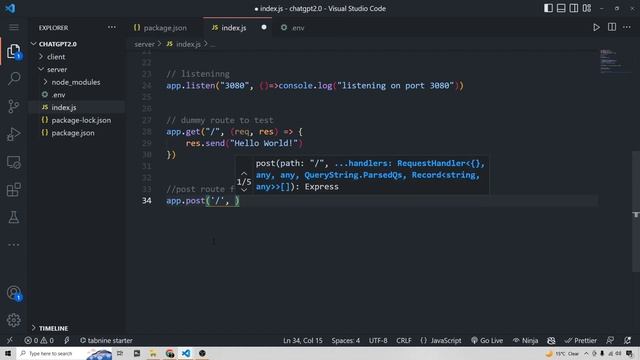Switch to .env editor tab

(x=293, y=28)
